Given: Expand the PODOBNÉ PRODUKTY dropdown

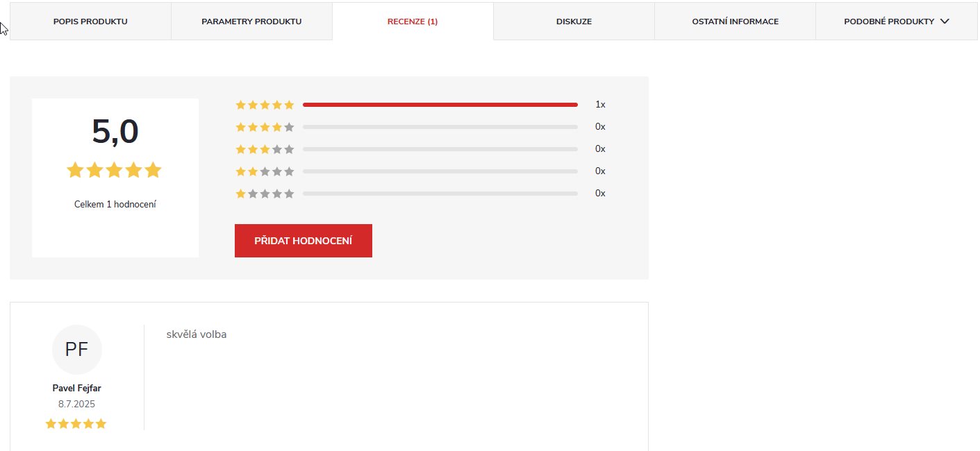Looking at the screenshot, I should click(x=895, y=21).
